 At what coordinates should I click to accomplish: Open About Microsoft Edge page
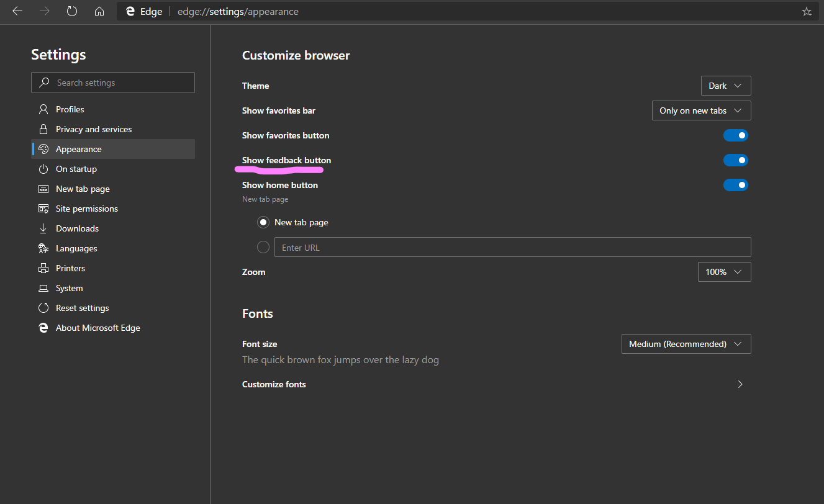pos(98,328)
